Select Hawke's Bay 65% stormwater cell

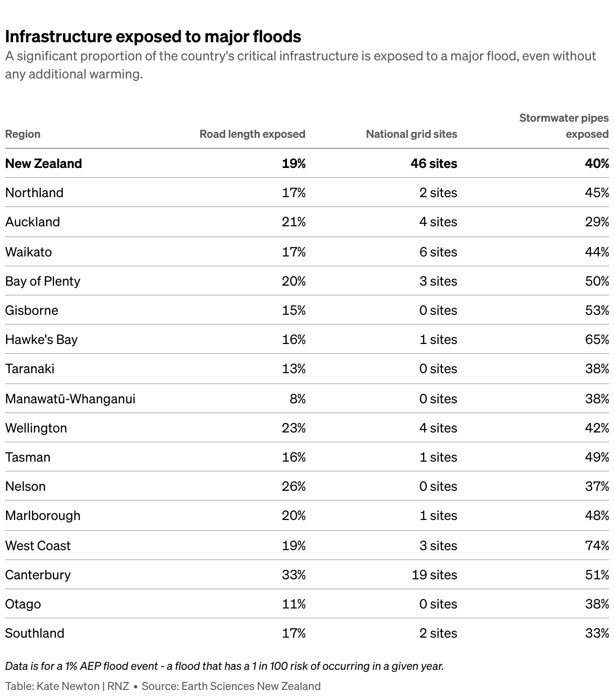click(x=597, y=339)
